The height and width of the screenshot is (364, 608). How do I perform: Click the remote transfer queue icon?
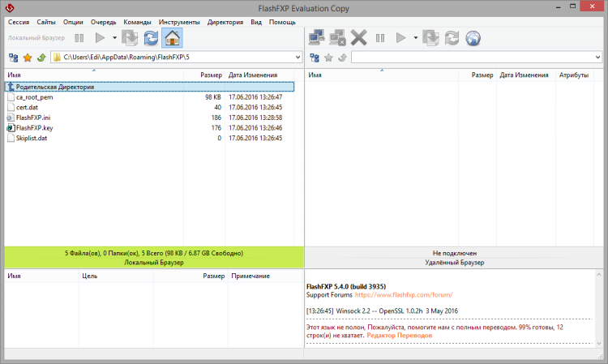click(x=430, y=38)
